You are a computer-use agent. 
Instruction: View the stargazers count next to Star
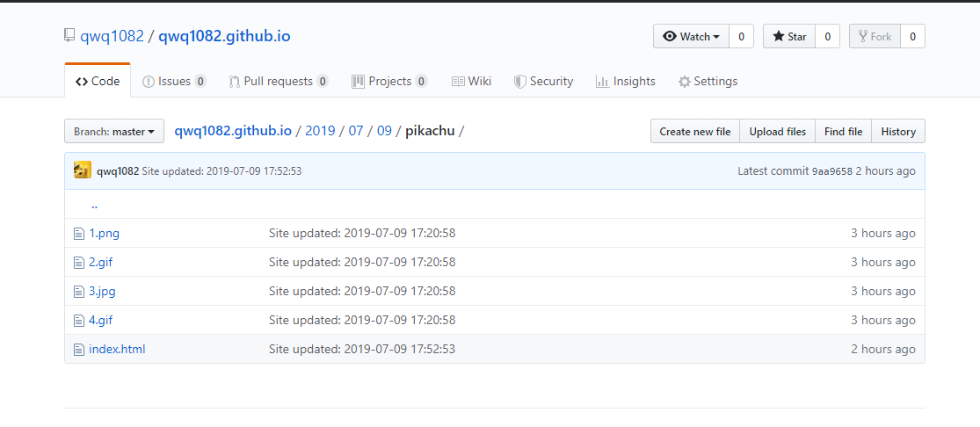[x=827, y=37]
